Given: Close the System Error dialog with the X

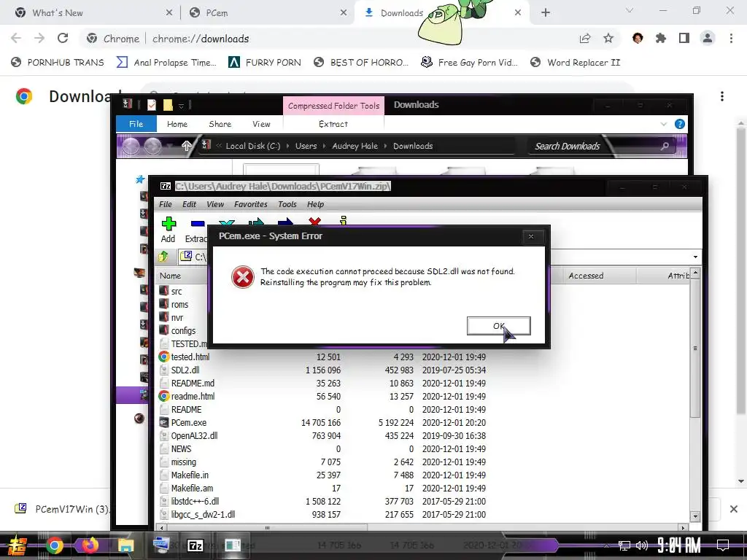Looking at the screenshot, I should (531, 236).
